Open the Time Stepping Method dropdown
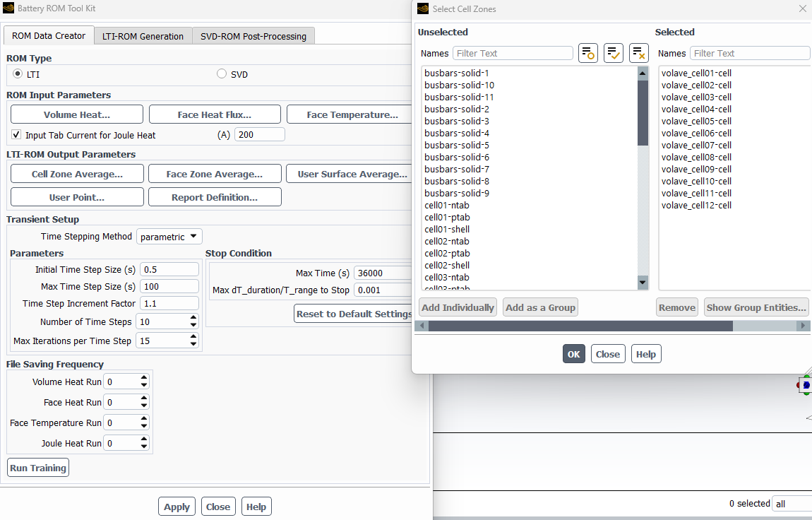Image resolution: width=812 pixels, height=520 pixels. click(x=169, y=237)
